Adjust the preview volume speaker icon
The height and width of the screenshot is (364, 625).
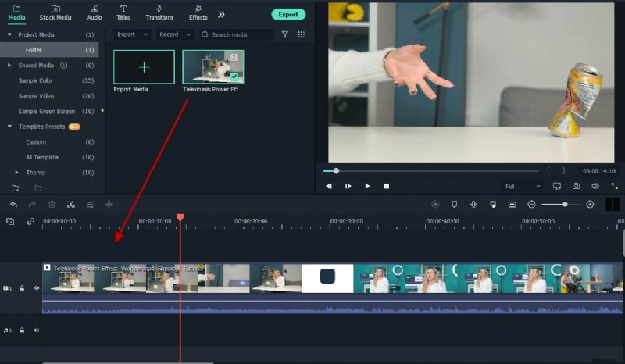tap(595, 186)
